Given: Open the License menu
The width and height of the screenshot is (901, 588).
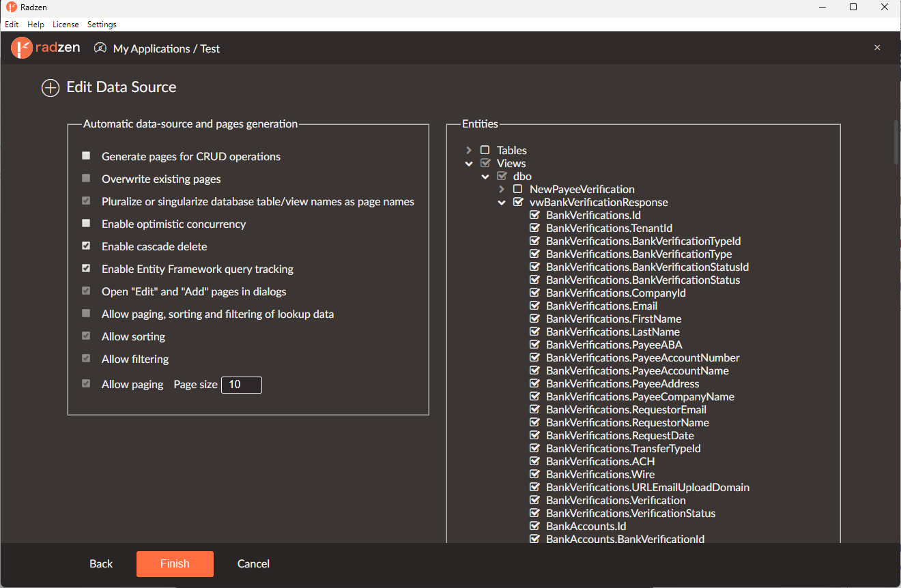Looking at the screenshot, I should [66, 25].
